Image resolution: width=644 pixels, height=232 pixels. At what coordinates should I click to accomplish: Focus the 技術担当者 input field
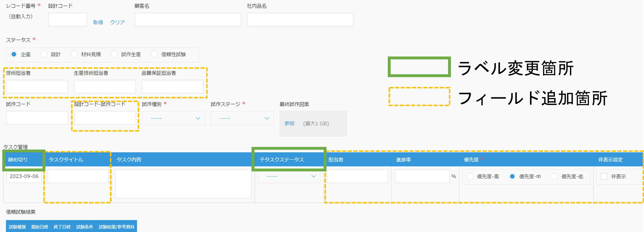coord(37,87)
